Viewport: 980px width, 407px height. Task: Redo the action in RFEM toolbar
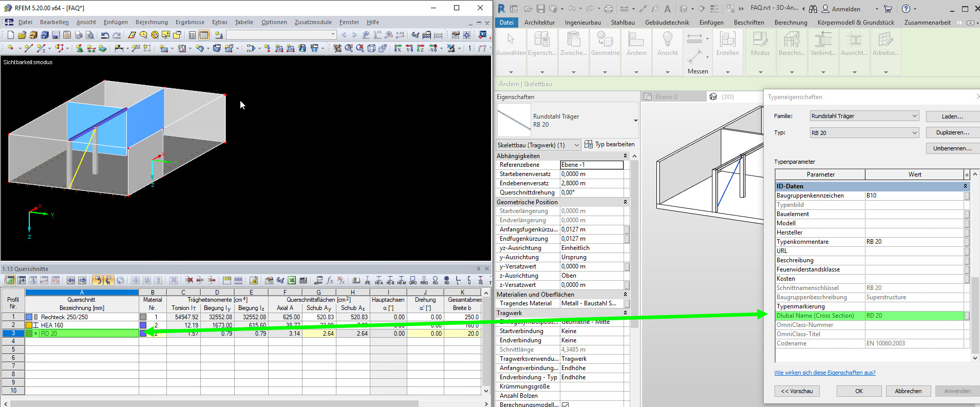[x=117, y=35]
